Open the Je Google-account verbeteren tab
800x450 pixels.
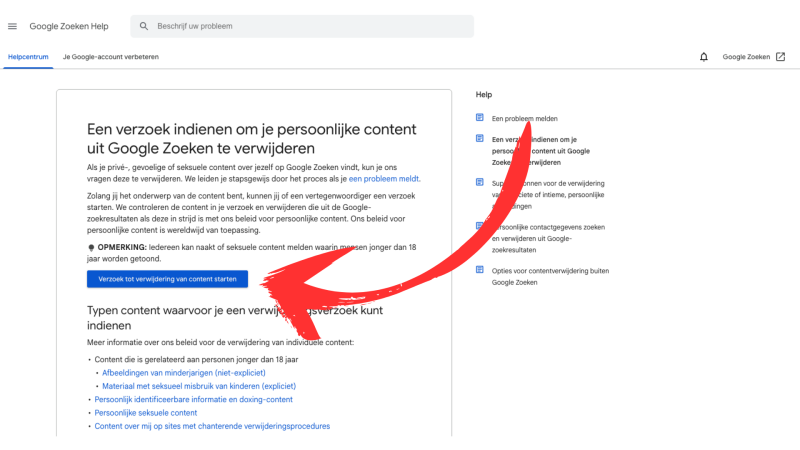pos(111,57)
